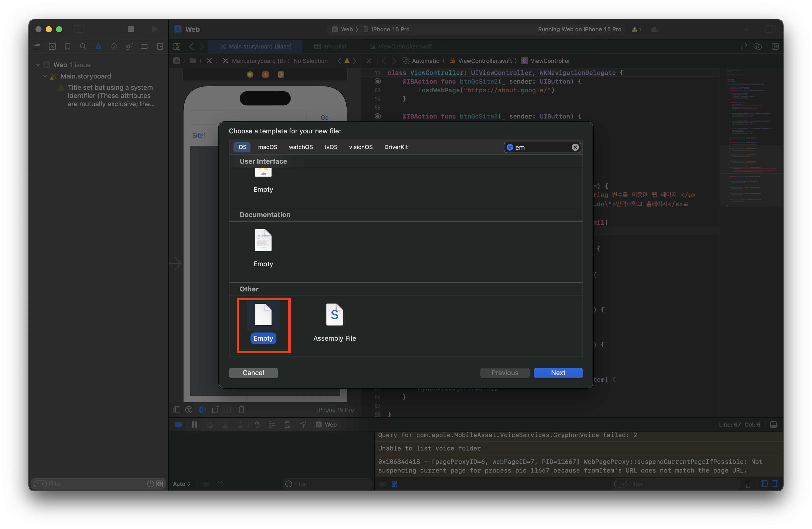
Task: Select the DriverKit platform tab
Action: [396, 147]
